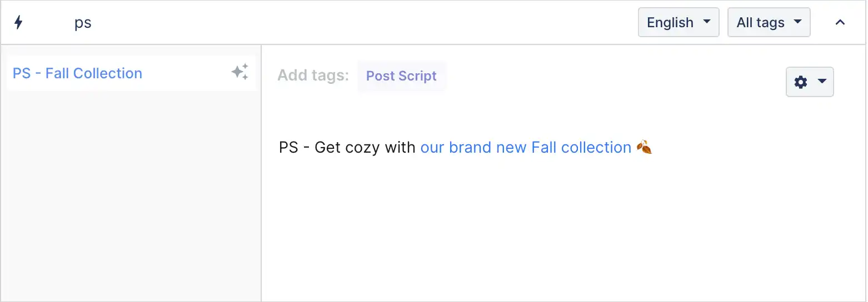Open the our brand new Fall collection link

click(x=526, y=148)
